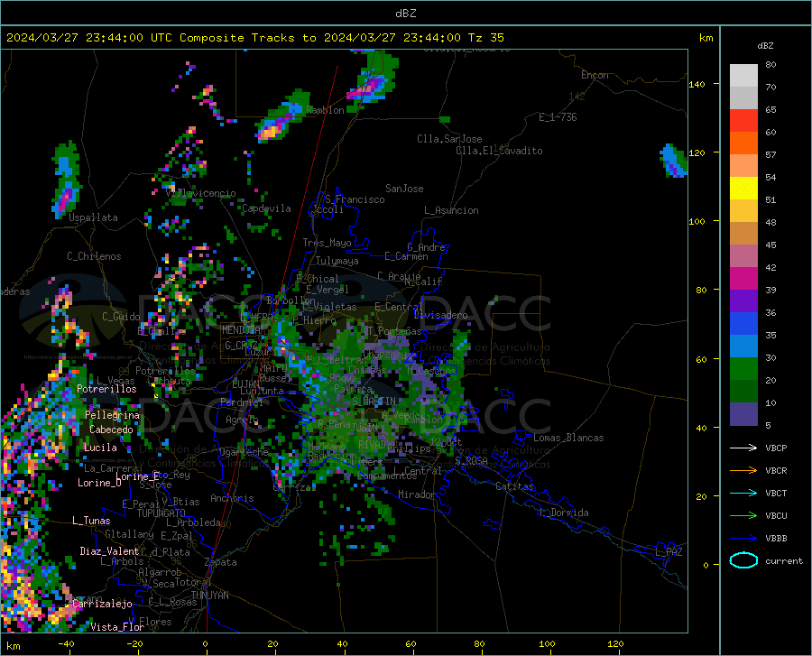The height and width of the screenshot is (656, 812).
Task: Click the 140 km vertical axis tick label
Action: pos(697,84)
